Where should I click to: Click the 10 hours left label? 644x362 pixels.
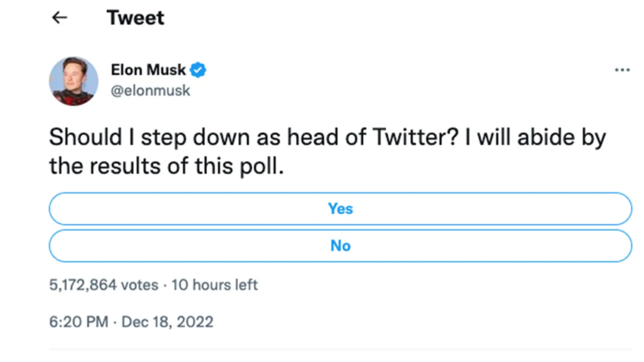click(215, 285)
